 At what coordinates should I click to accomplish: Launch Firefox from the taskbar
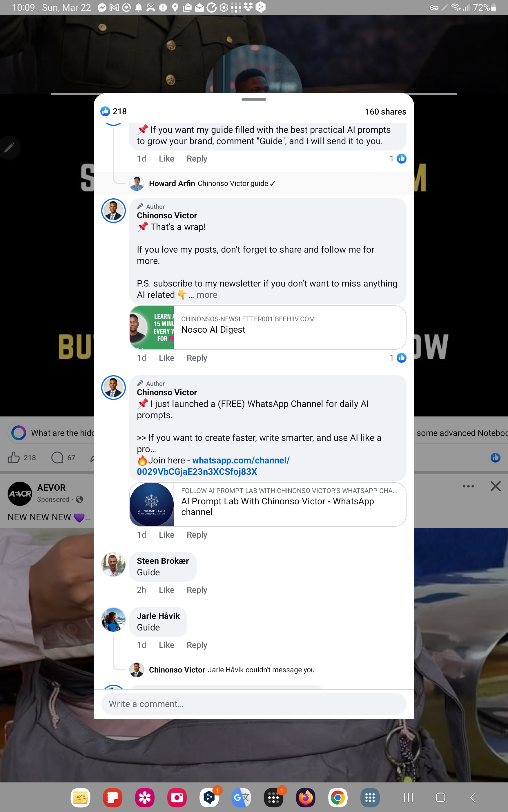tap(305, 797)
